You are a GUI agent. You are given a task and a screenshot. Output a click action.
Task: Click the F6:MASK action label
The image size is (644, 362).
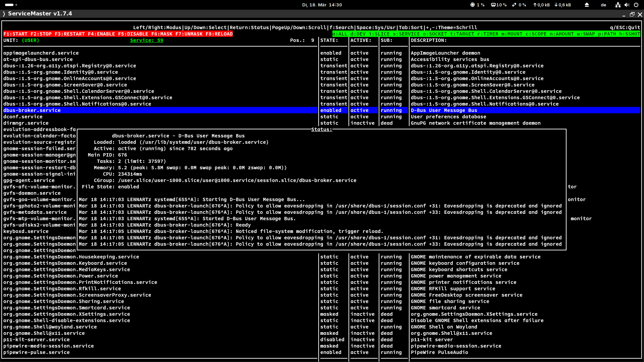162,34
